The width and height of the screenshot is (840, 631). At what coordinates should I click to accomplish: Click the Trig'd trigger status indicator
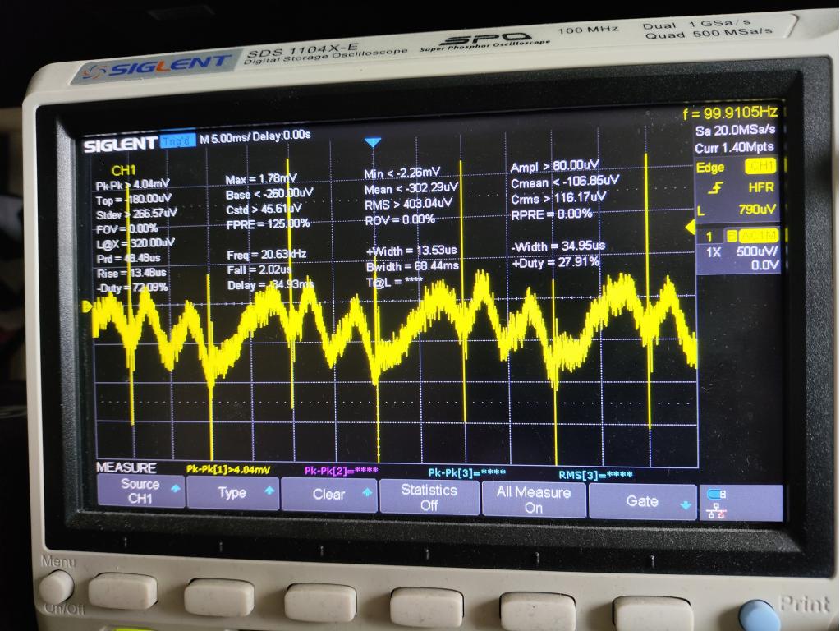click(177, 140)
